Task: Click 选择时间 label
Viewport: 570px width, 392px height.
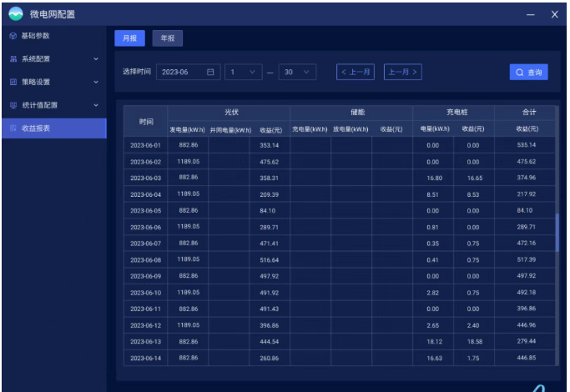Action: click(136, 72)
